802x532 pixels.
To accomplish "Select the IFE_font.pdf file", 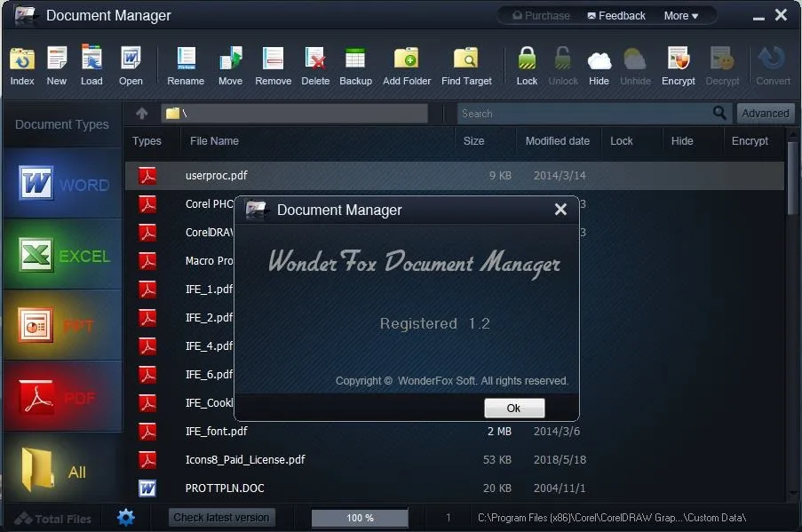I will point(217,432).
